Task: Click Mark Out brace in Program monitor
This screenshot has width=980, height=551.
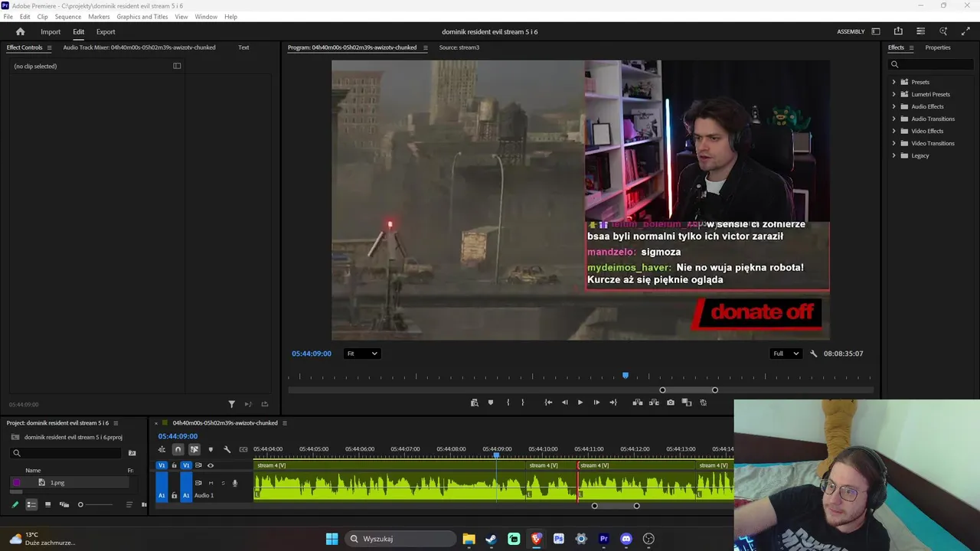Action: [523, 403]
